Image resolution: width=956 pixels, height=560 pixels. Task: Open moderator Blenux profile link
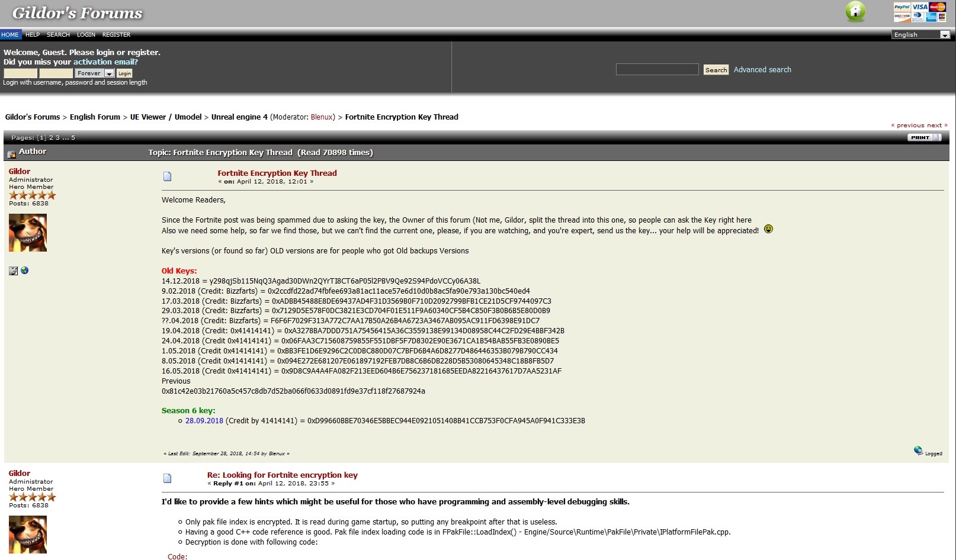point(322,117)
